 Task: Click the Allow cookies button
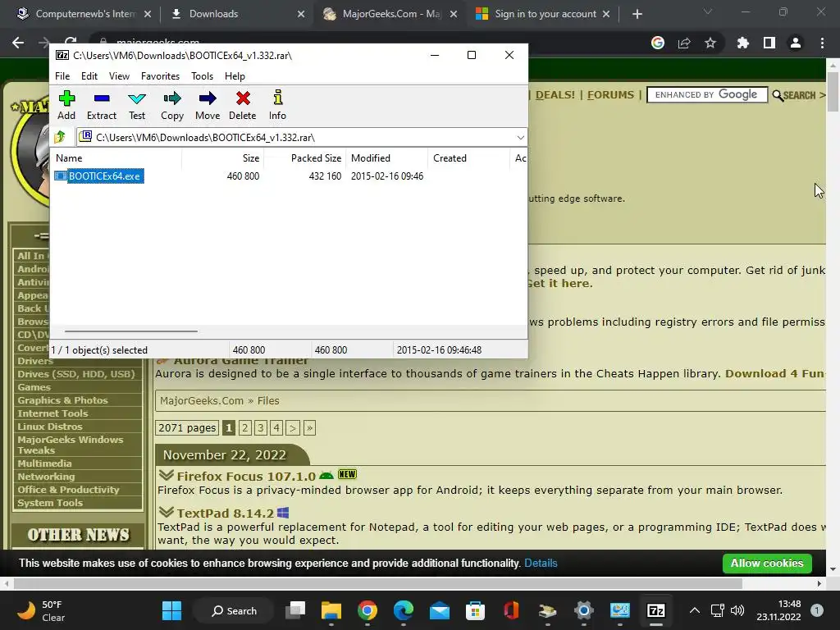pos(767,563)
